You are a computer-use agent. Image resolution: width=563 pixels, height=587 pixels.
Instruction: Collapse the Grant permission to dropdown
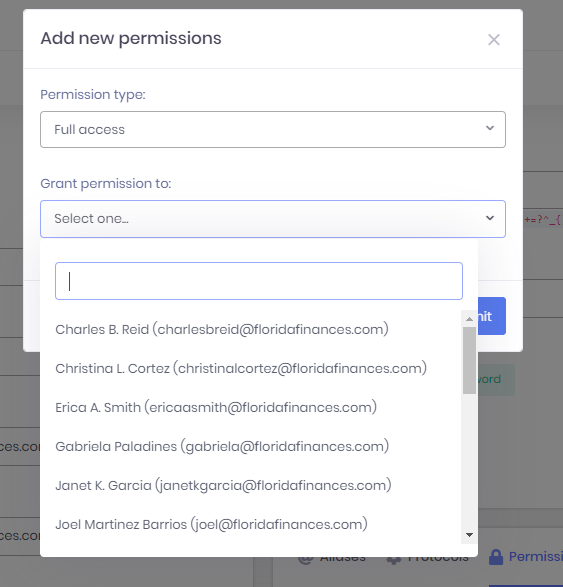273,219
